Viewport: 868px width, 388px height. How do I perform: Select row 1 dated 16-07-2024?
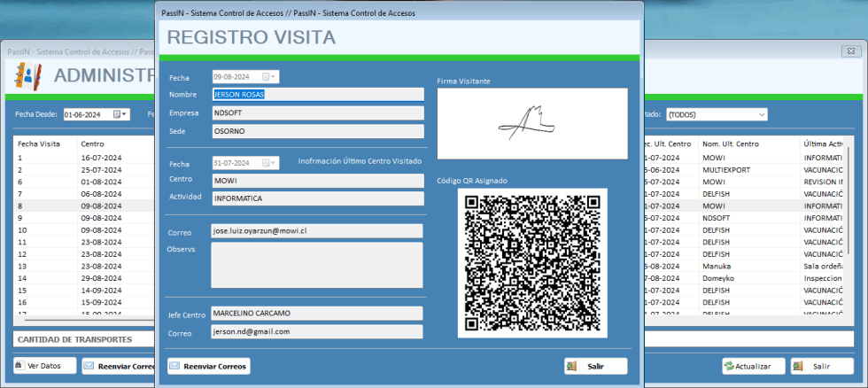84,157
